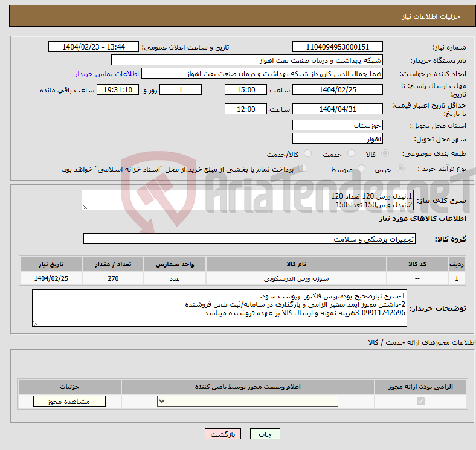This screenshot has height=450, width=476.
Task: Click the announcement date field 1404/02/23 - 13:44
Action: tap(94, 47)
